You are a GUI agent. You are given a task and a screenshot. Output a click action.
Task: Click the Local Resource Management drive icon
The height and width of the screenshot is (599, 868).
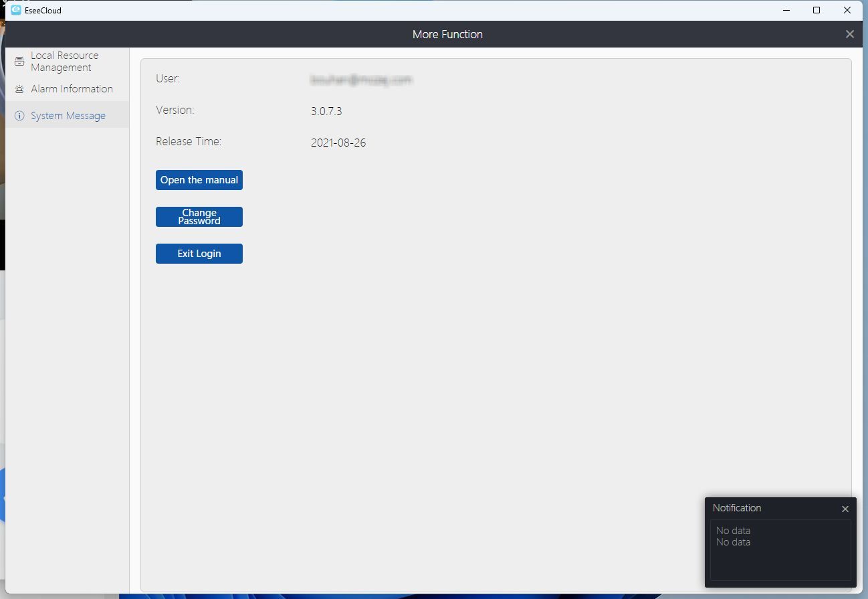point(19,62)
